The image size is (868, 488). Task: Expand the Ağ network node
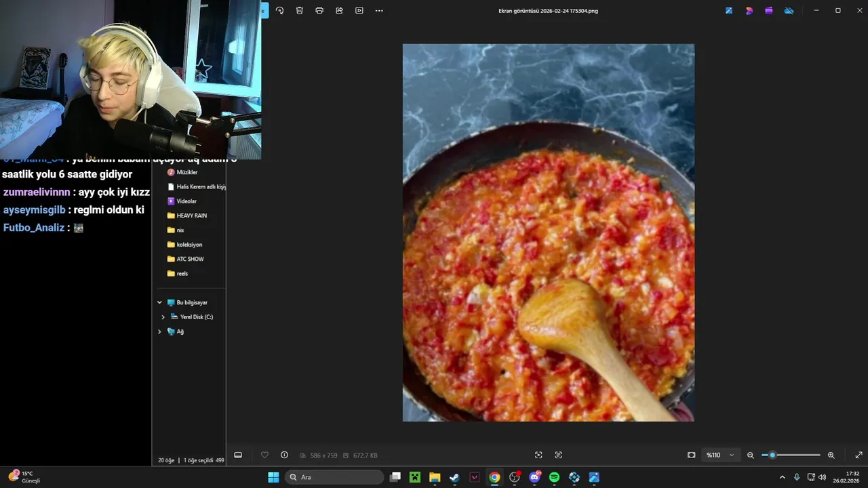coord(160,331)
